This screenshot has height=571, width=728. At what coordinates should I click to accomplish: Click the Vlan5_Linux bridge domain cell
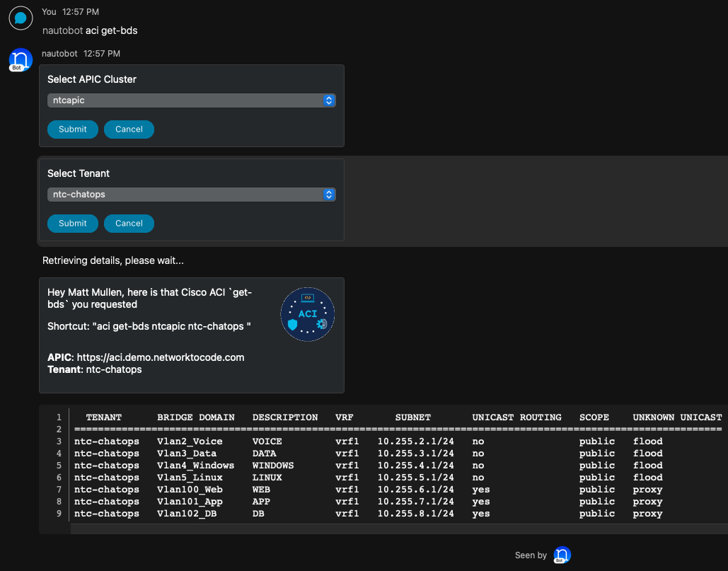190,478
